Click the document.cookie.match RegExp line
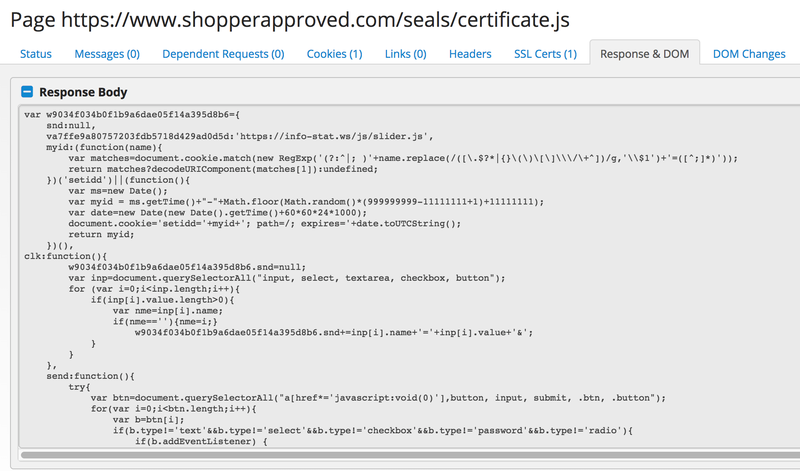Image resolution: width=800 pixels, height=471 pixels. (x=403, y=158)
